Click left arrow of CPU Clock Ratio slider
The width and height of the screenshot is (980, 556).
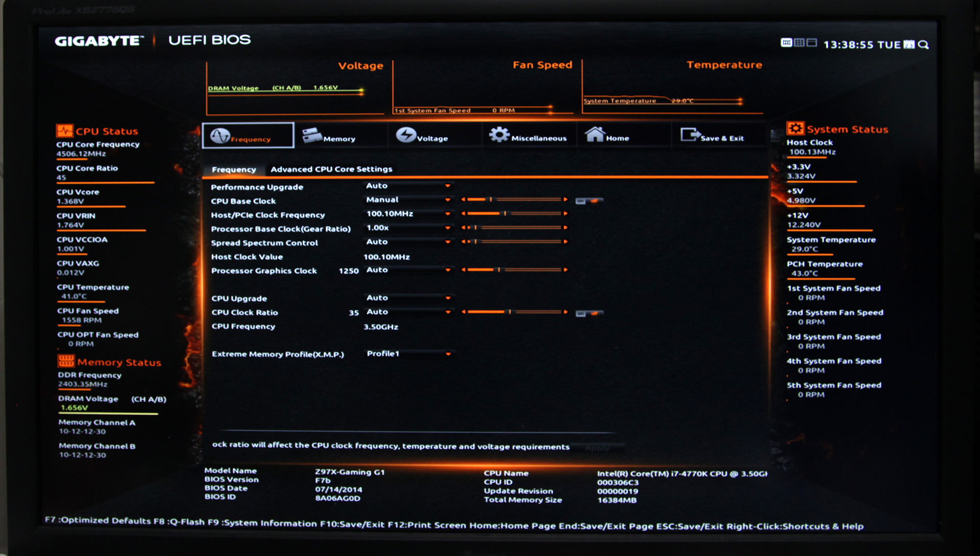(x=463, y=312)
